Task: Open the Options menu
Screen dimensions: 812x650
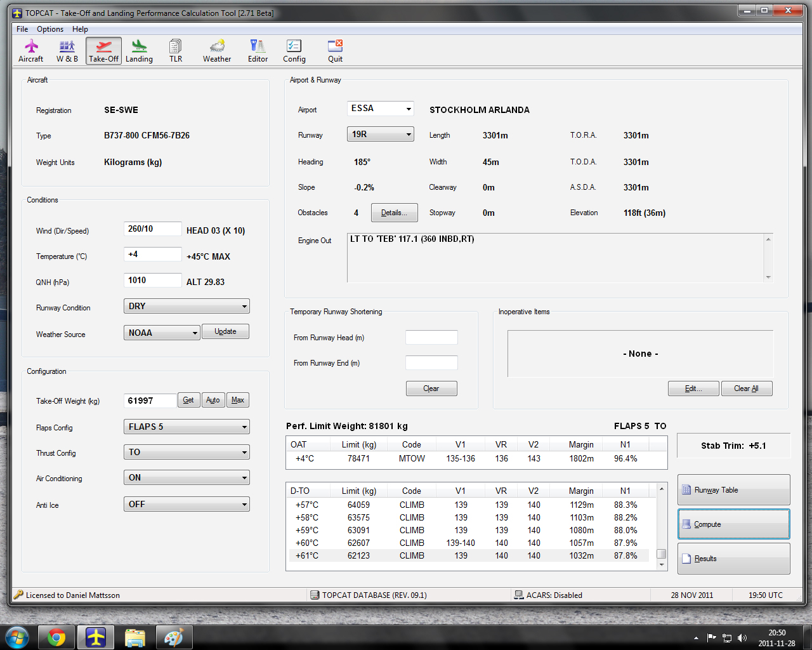Action: click(50, 29)
